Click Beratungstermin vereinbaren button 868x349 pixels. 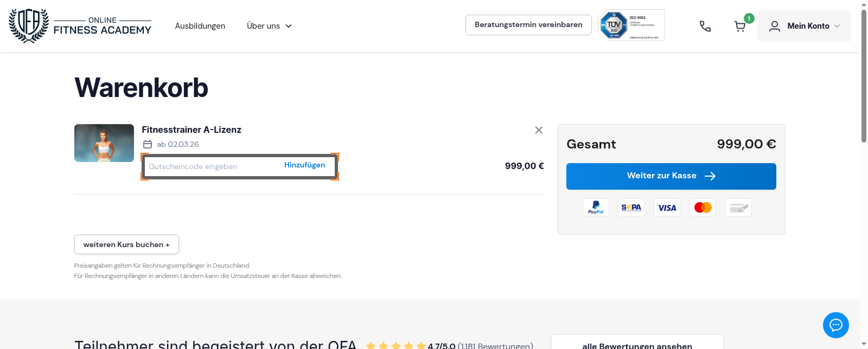coord(528,25)
